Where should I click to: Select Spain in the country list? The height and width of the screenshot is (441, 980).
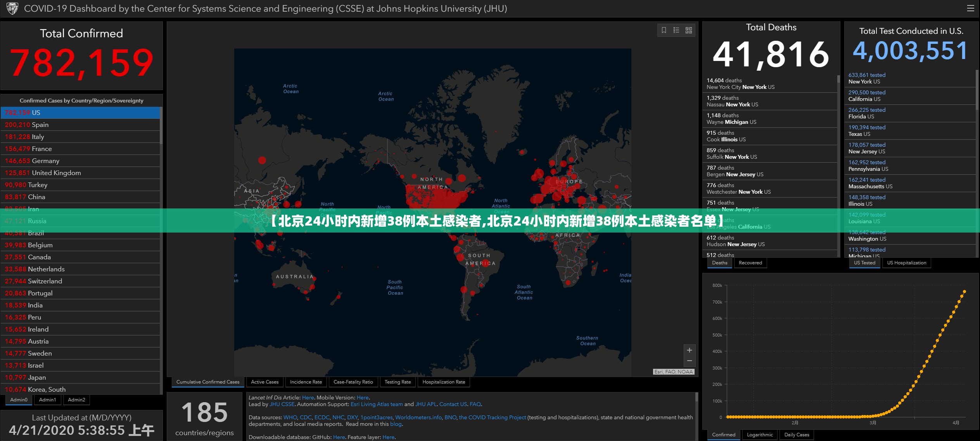pyautogui.click(x=80, y=125)
